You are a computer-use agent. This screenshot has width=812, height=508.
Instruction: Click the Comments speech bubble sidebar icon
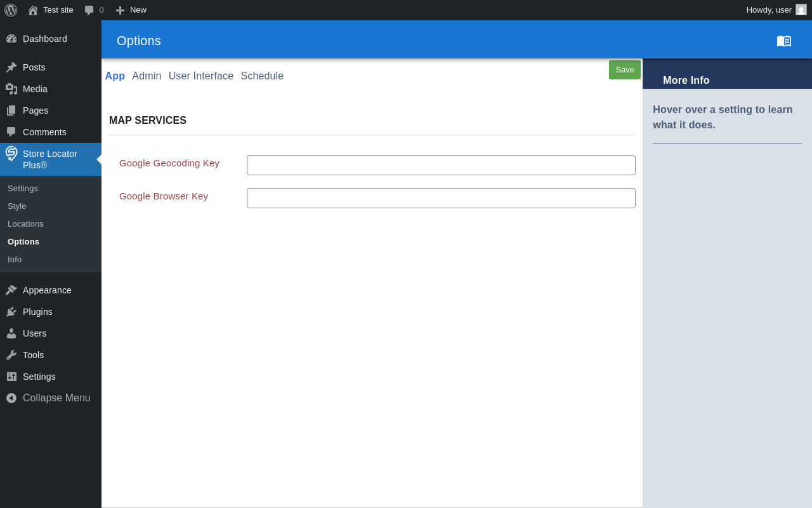pos(11,132)
